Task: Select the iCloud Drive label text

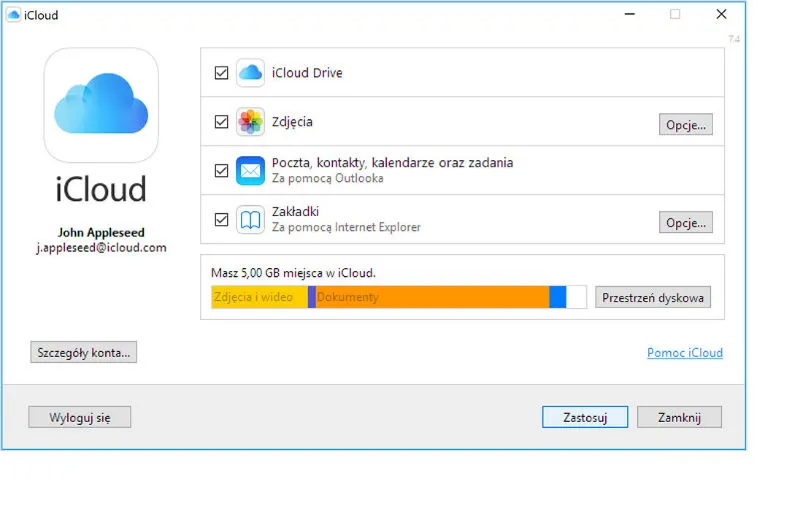Action: [x=307, y=73]
